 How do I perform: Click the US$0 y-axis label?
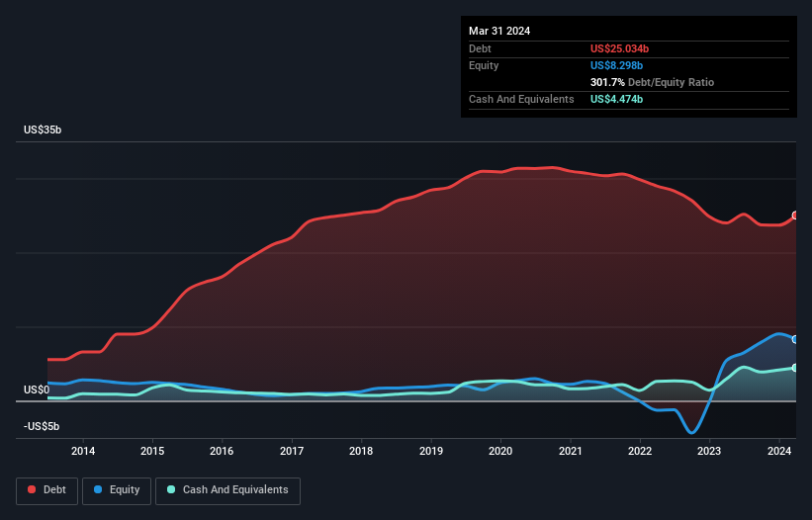(x=37, y=390)
